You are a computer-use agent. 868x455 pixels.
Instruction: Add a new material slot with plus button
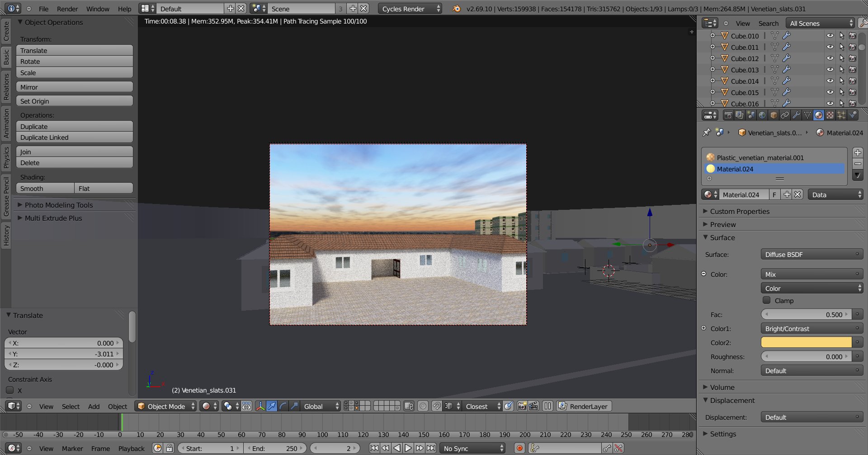(858, 152)
